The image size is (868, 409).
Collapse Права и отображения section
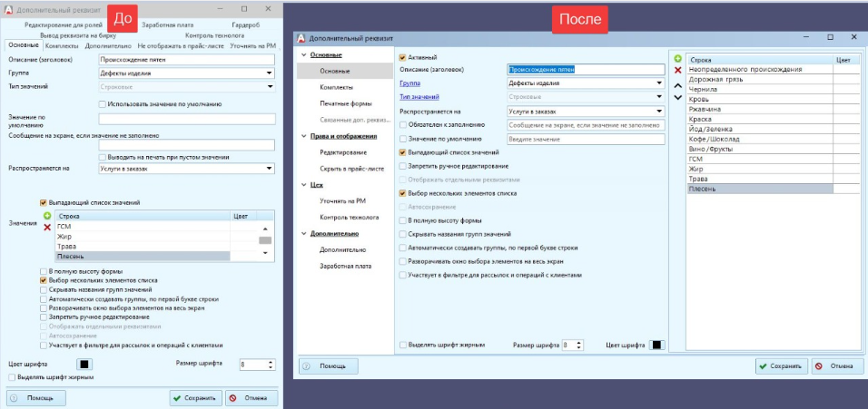pyautogui.click(x=303, y=136)
